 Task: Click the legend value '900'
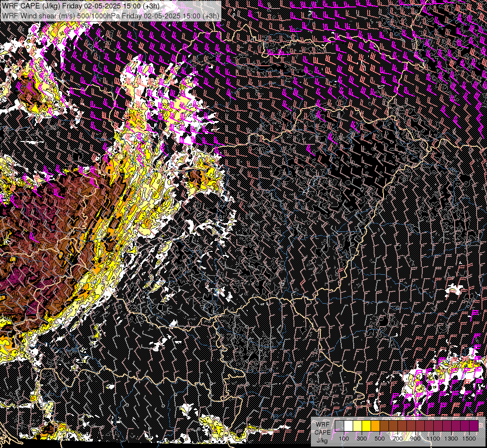tap(415, 439)
